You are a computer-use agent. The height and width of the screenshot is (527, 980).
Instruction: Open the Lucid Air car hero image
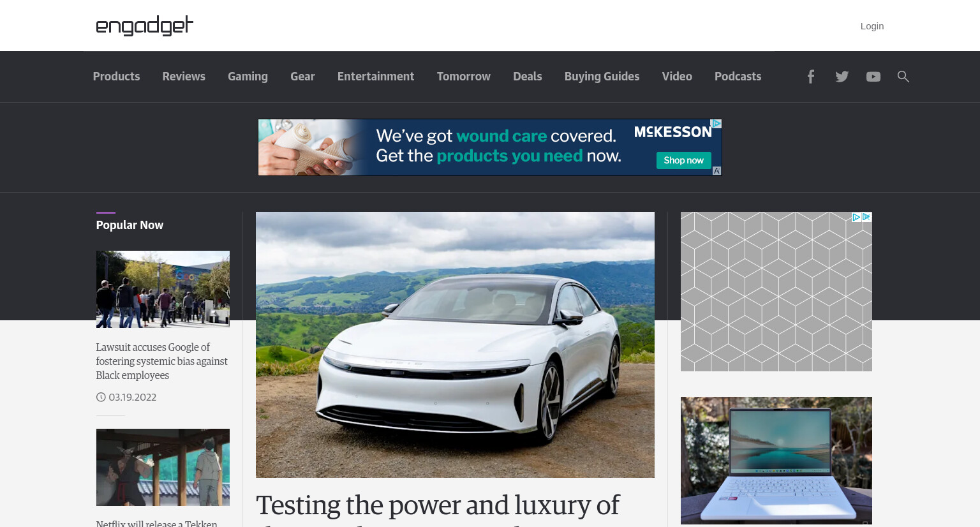[455, 345]
